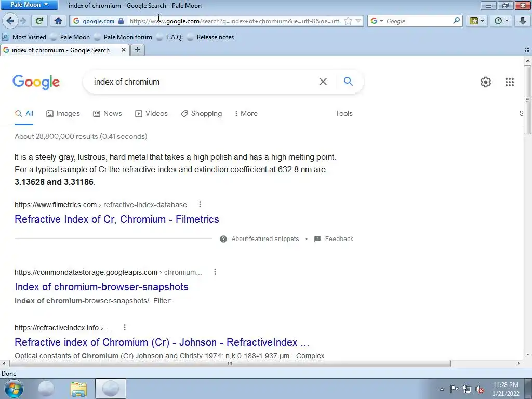Screen dimensions: 532x399
Task: Select the index of chromium tab
Action: (x=60, y=50)
